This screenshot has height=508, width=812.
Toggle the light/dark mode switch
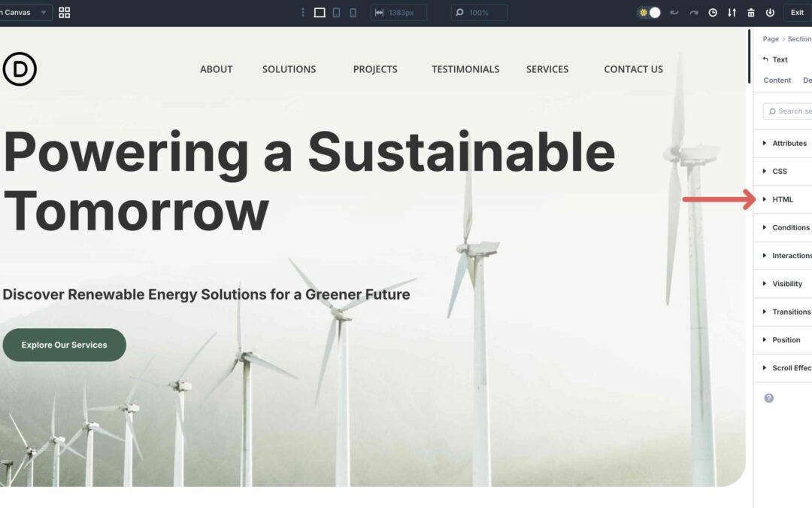click(648, 12)
